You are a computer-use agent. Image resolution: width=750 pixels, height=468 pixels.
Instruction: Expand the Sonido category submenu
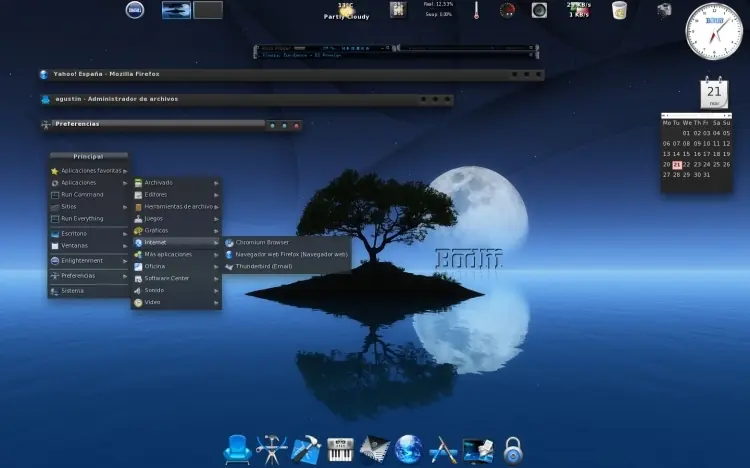pos(176,290)
